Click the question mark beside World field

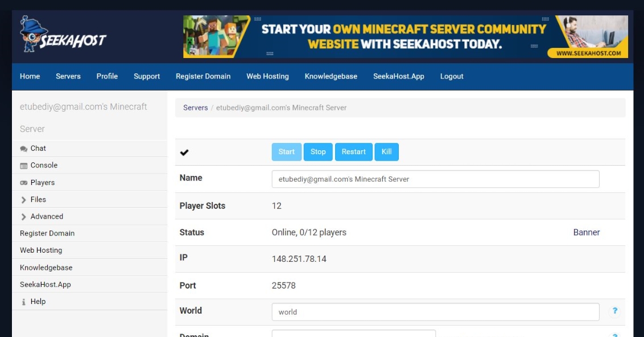[x=615, y=311]
